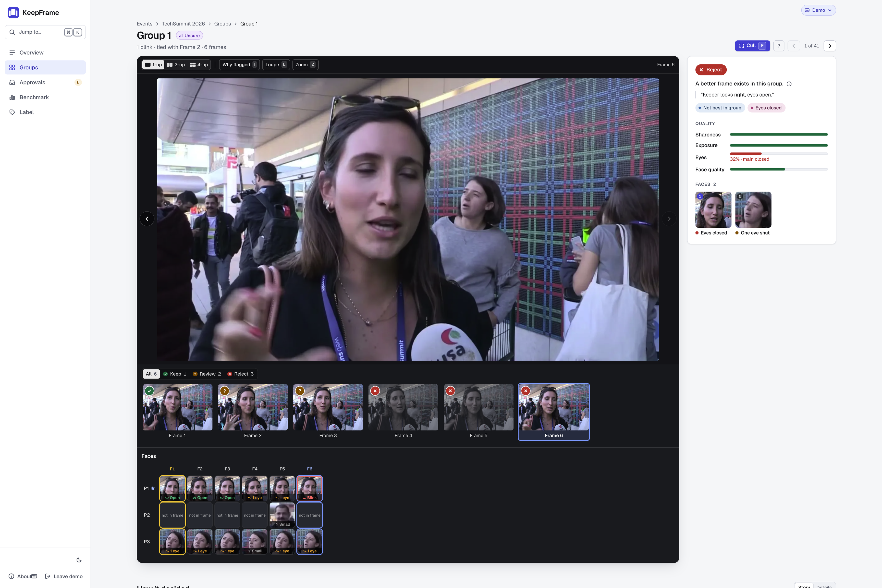Viewport: 882px width, 588px height.
Task: Filter frames by Keep 1
Action: pyautogui.click(x=175, y=374)
